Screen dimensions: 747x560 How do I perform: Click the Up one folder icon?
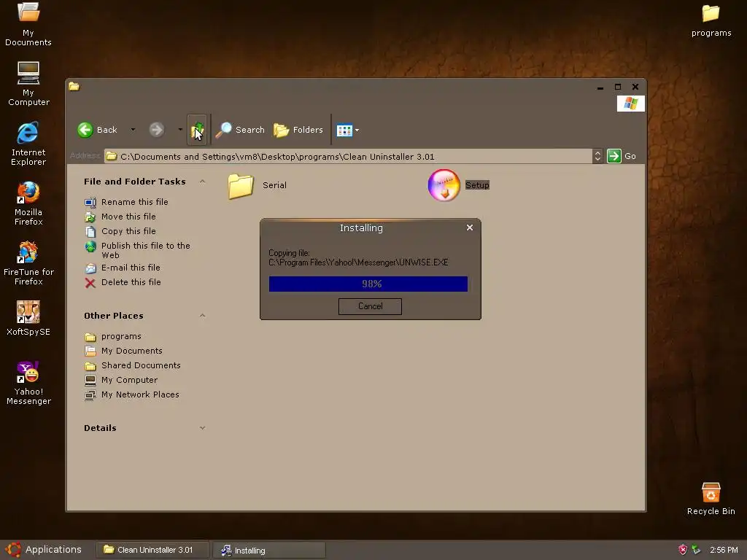click(x=197, y=130)
